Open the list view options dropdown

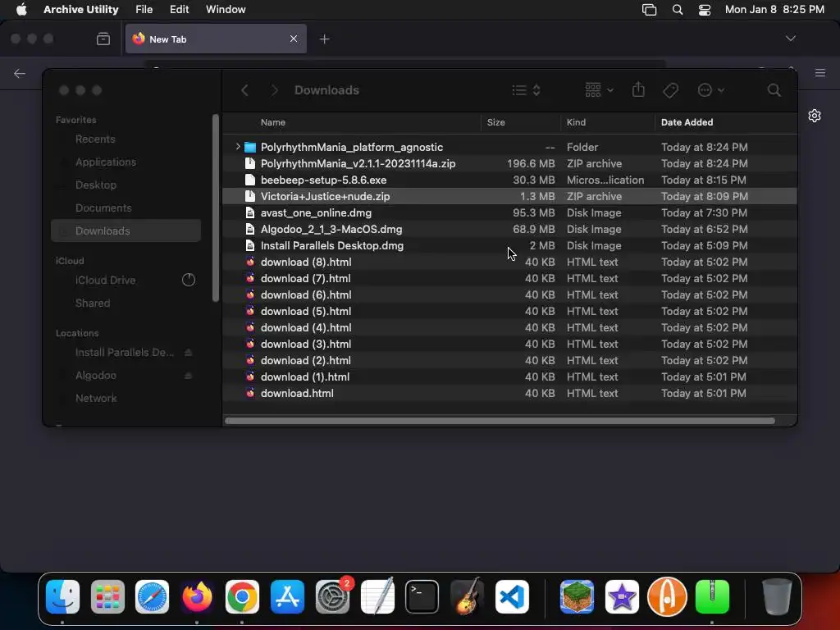[526, 90]
